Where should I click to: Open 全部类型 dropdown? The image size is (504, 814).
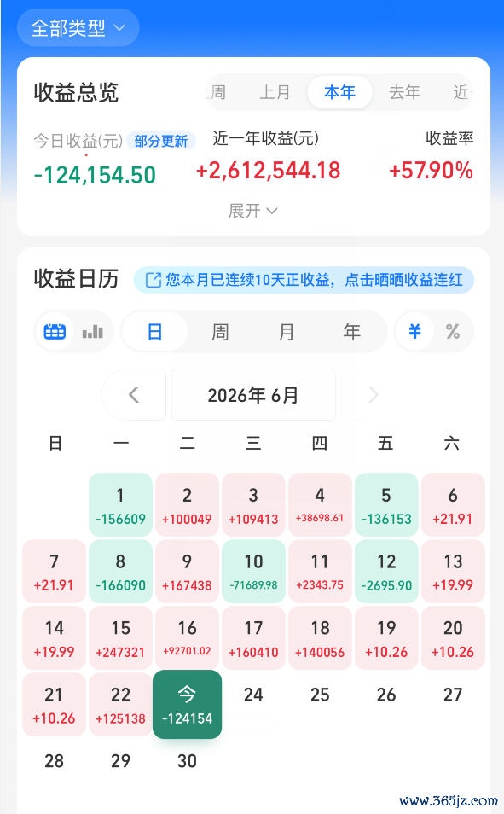[78, 27]
